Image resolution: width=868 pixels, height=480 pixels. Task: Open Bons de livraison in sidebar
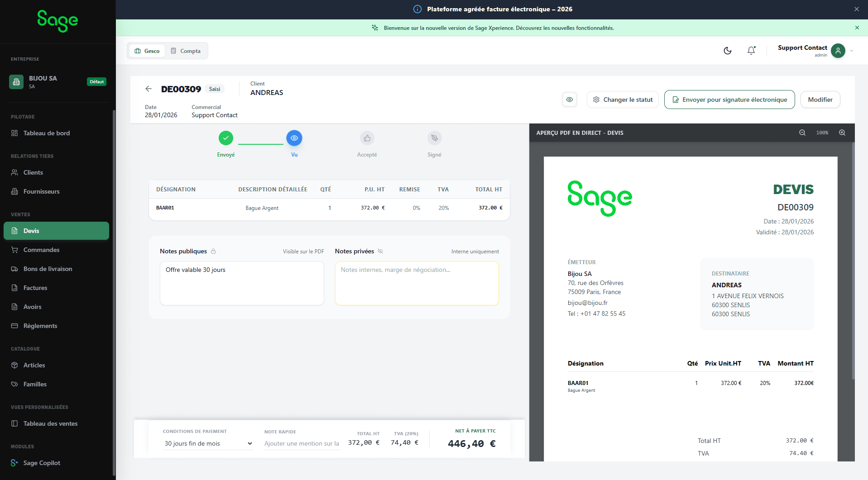(x=56, y=269)
